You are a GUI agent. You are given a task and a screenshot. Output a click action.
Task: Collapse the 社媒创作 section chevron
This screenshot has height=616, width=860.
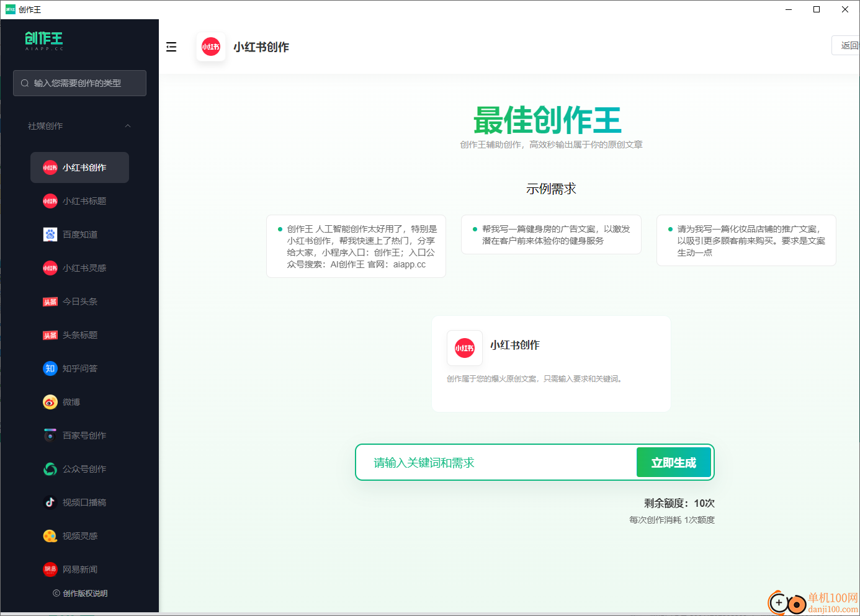click(x=128, y=126)
